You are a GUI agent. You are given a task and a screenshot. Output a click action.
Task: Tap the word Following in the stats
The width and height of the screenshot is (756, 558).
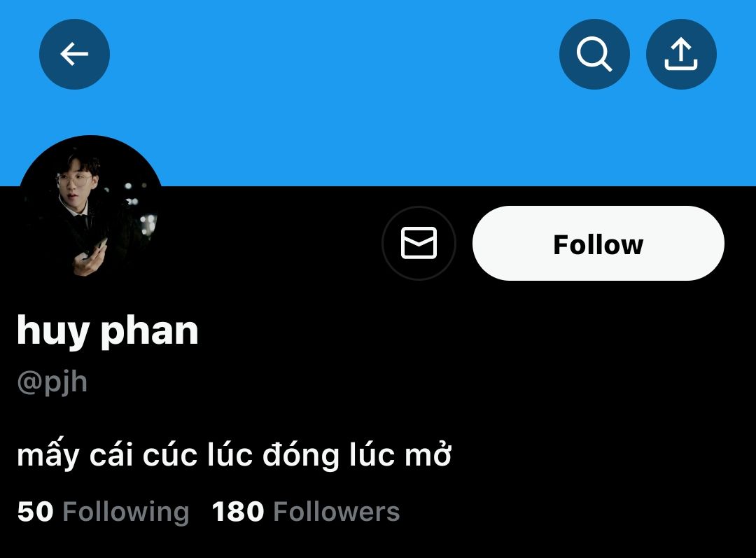click(x=126, y=512)
